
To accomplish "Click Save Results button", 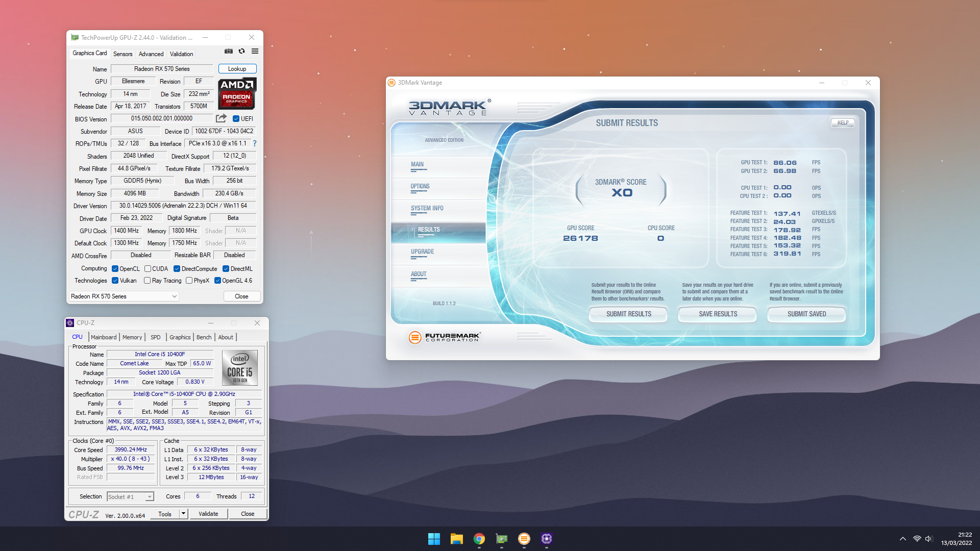I will 718,314.
